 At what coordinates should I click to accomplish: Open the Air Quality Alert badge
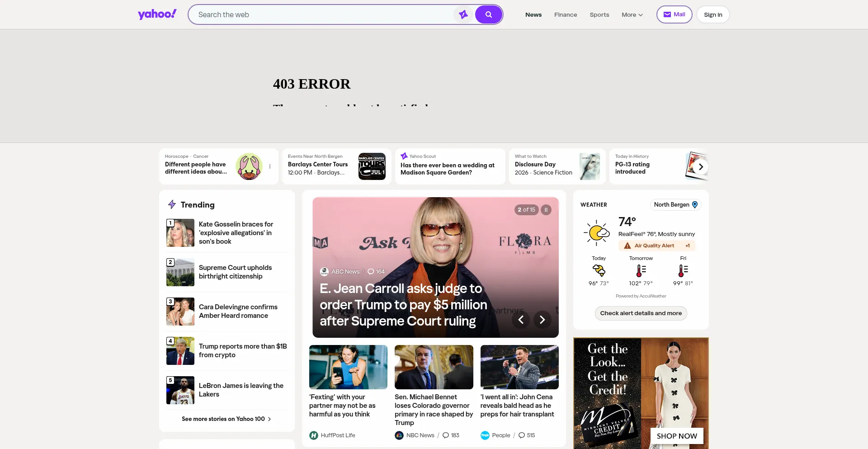pos(657,246)
